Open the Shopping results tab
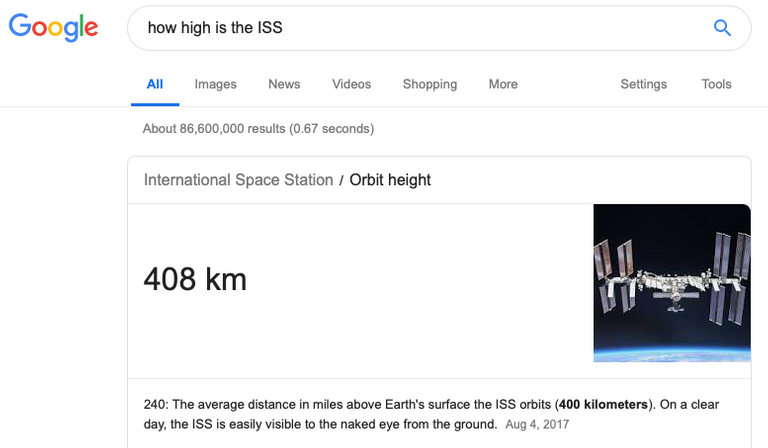 pyautogui.click(x=430, y=84)
